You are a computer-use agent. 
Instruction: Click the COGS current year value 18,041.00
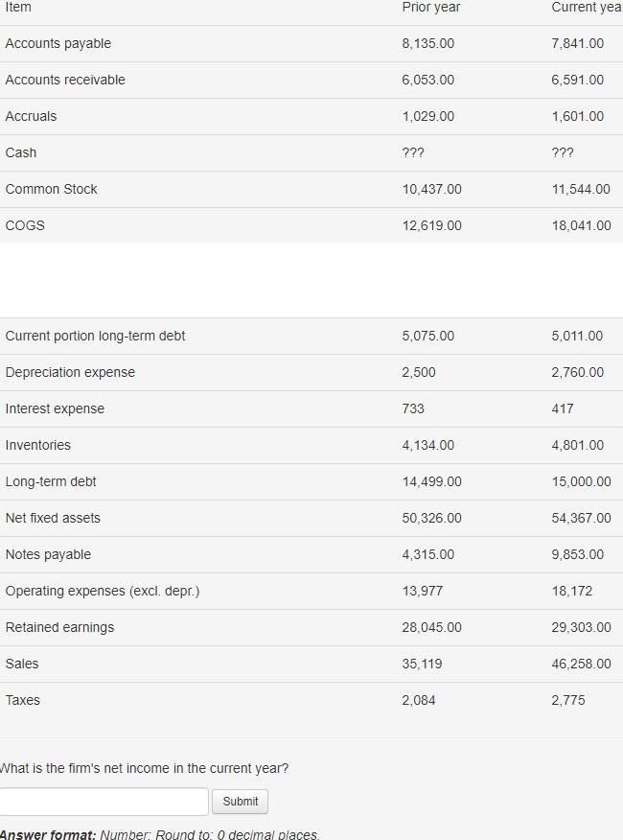pos(581,225)
